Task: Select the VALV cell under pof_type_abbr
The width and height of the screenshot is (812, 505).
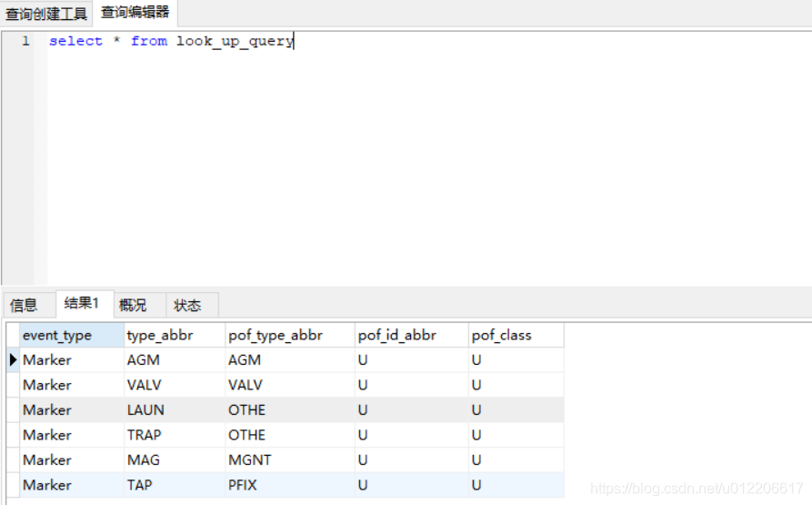Action: [x=290, y=385]
